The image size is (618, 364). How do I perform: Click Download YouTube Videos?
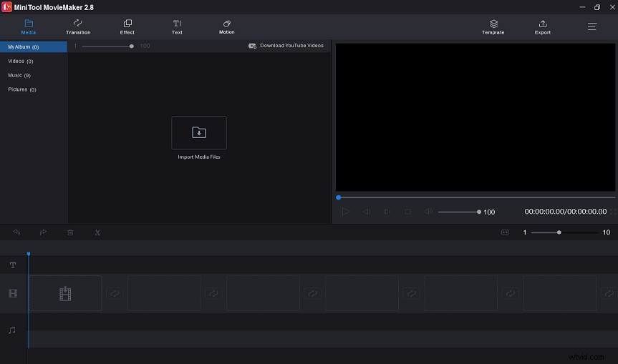[286, 46]
